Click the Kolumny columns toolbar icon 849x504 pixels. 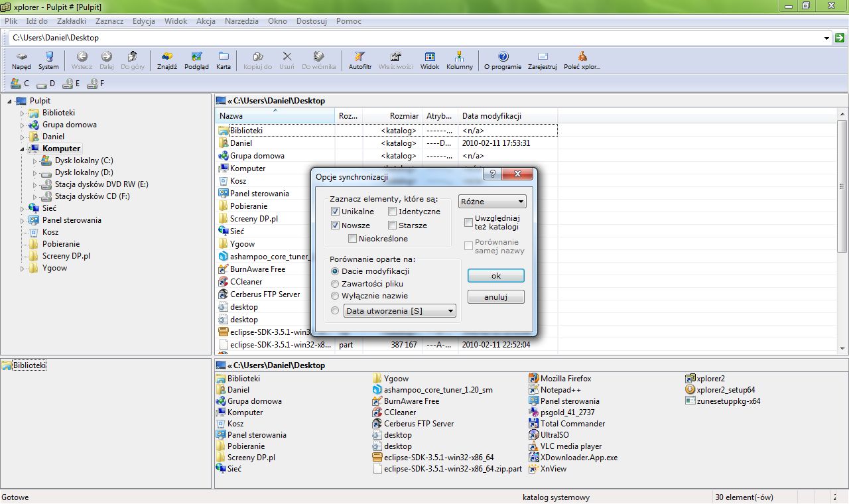(x=460, y=60)
